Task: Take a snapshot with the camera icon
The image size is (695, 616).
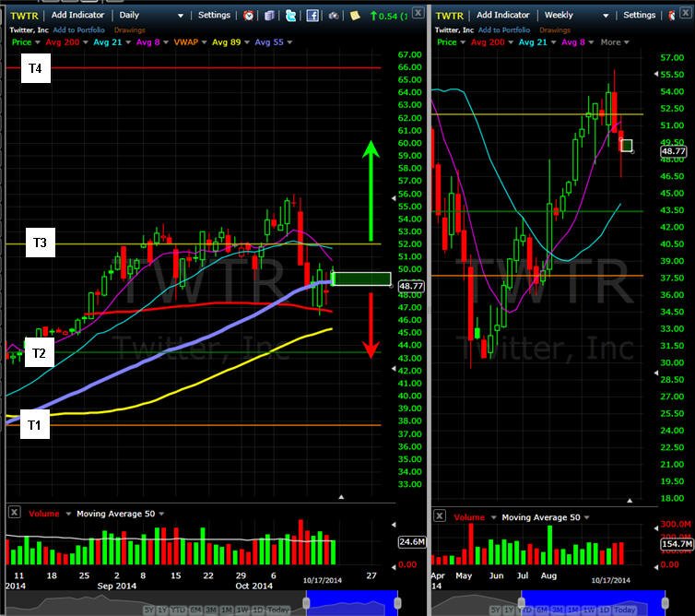Action: pos(334,16)
